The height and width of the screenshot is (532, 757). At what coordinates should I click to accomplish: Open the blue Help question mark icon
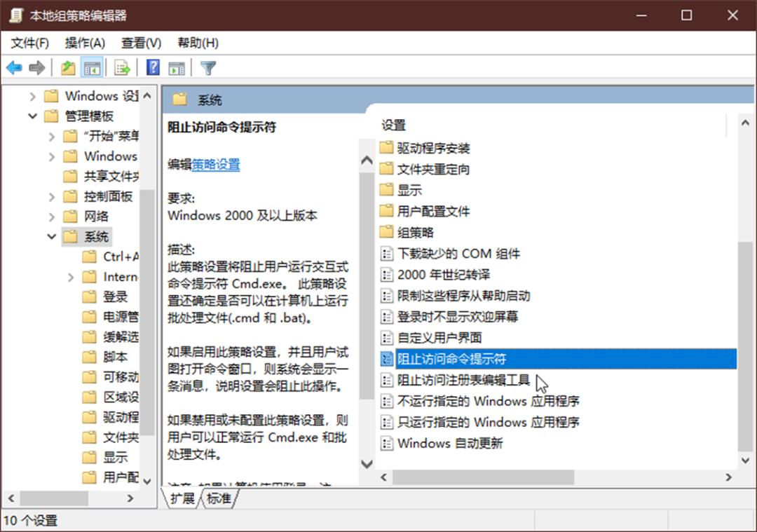click(x=153, y=67)
